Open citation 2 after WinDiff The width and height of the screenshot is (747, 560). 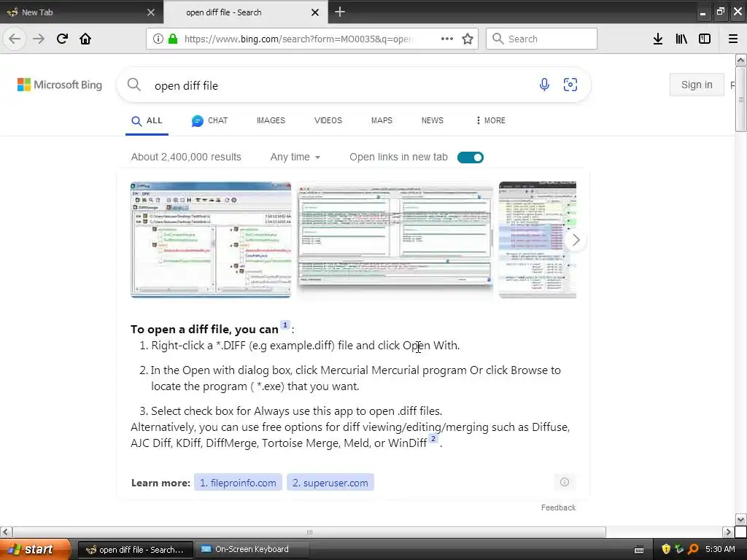pyautogui.click(x=433, y=438)
